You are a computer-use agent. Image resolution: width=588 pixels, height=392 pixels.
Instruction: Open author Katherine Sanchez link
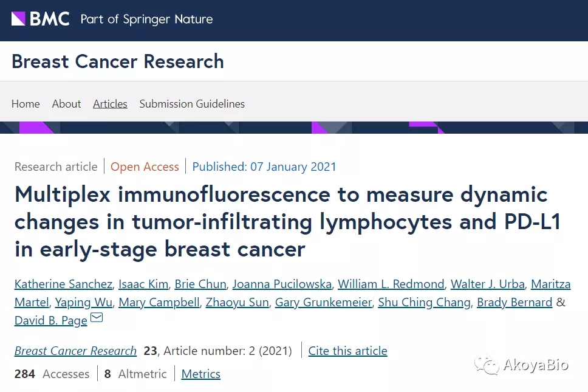63,284
